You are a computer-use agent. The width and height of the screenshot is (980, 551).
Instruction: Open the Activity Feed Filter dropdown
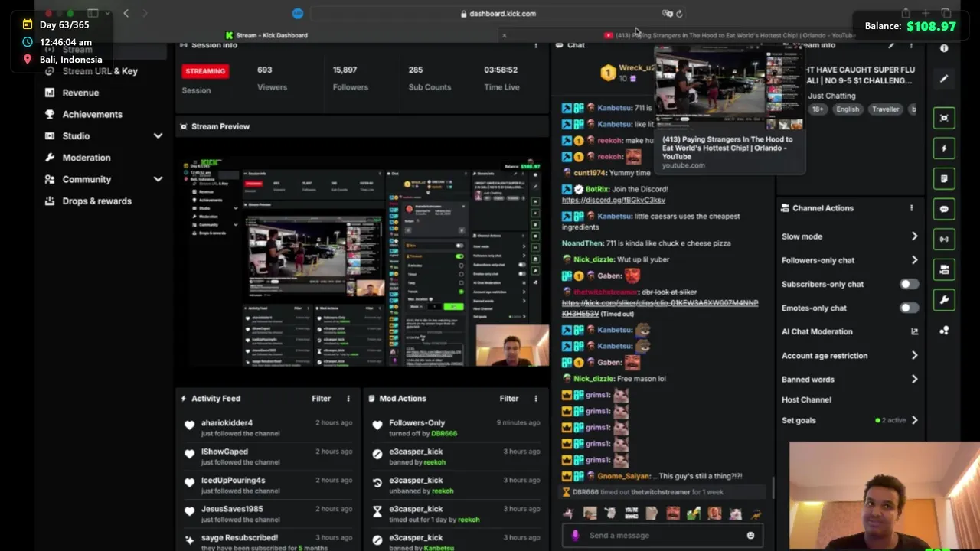click(321, 399)
